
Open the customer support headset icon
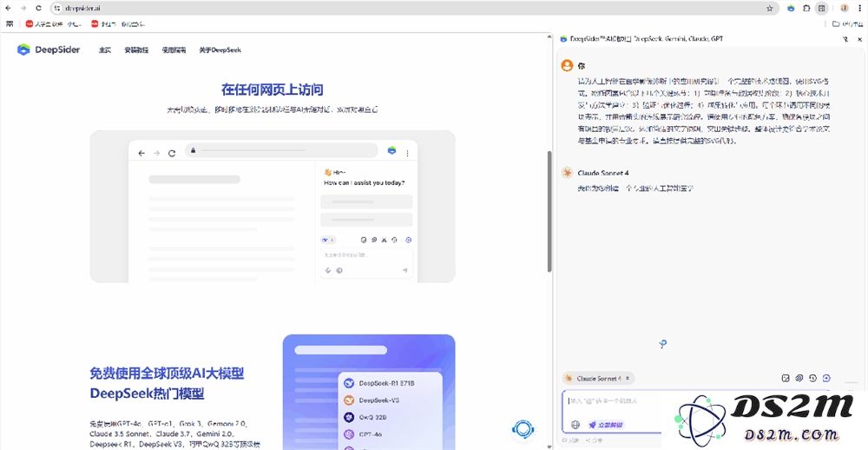click(523, 428)
